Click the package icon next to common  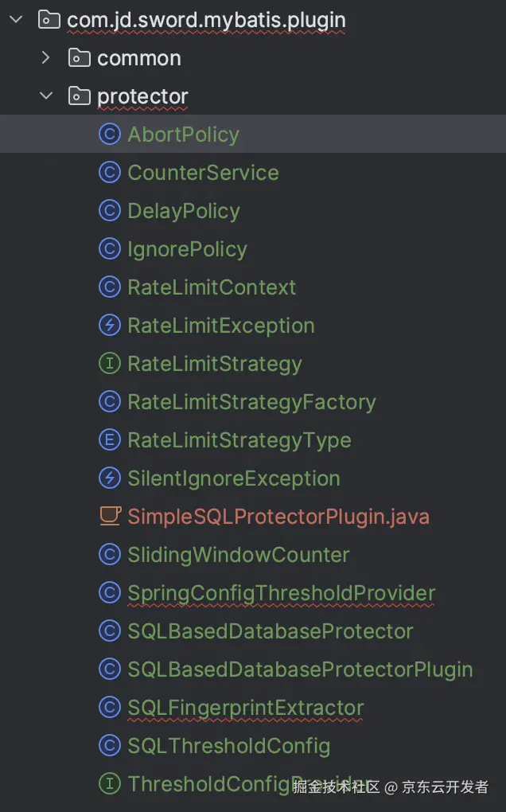pos(79,58)
